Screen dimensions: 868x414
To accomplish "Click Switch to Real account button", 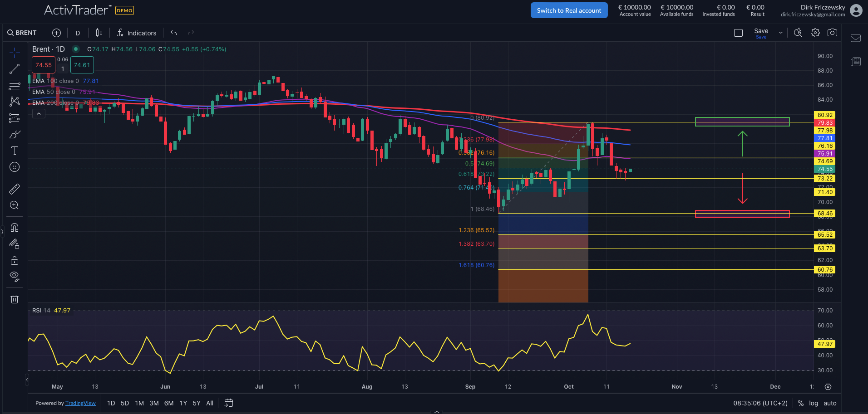I will pyautogui.click(x=569, y=10).
